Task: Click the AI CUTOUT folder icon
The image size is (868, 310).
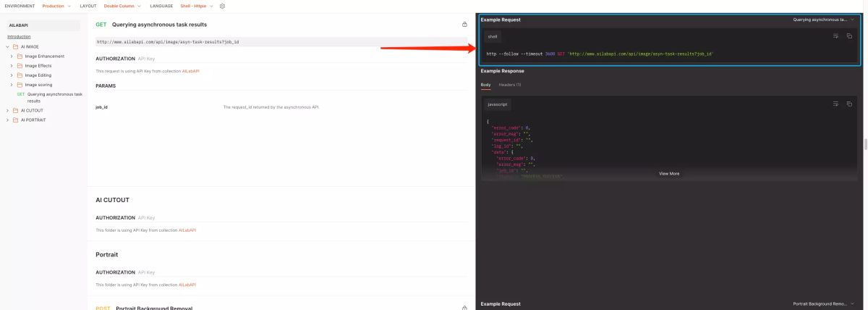Action: pyautogui.click(x=16, y=110)
